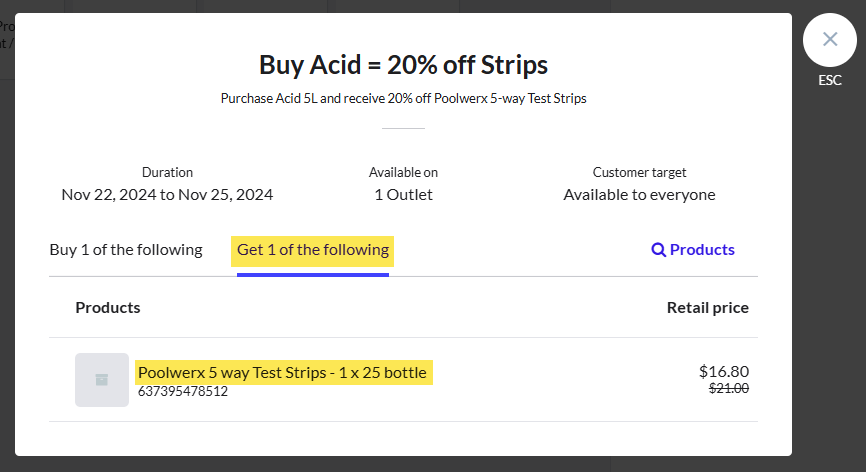Click the Duration label
Viewport: 866px width, 472px height.
(167, 172)
